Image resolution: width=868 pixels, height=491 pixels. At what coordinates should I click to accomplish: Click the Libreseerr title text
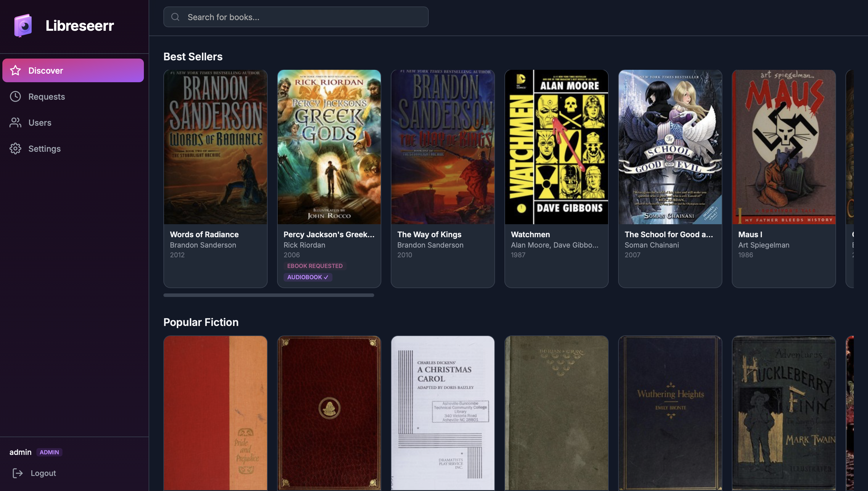[80, 26]
